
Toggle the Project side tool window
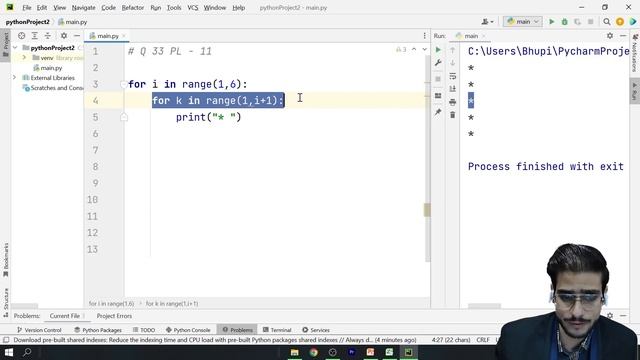pos(6,46)
